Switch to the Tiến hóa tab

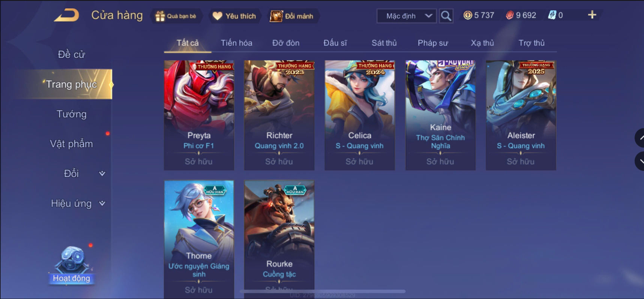click(x=236, y=43)
